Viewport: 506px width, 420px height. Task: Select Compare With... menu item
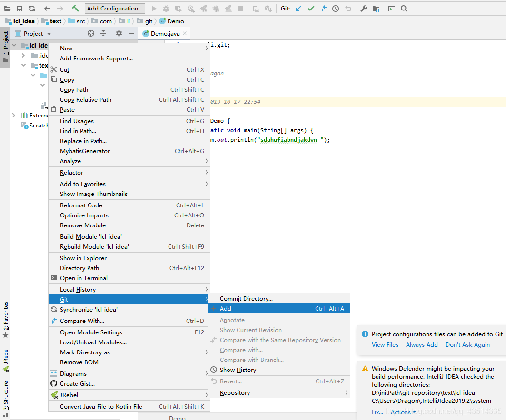pyautogui.click(x=129, y=321)
